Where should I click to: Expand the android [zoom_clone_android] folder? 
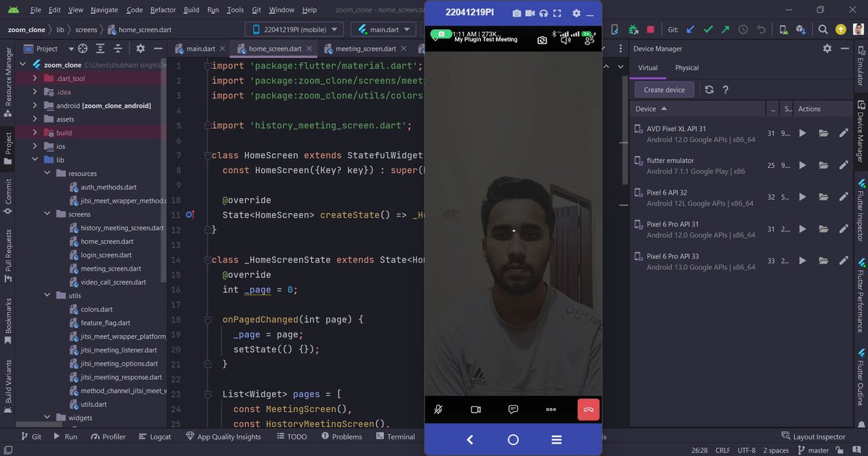(35, 106)
